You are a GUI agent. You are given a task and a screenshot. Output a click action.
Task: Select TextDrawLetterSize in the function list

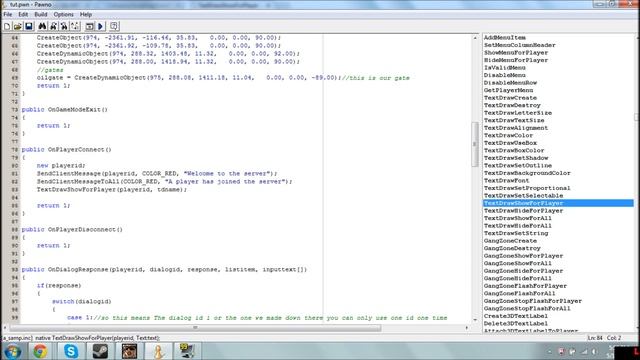(518, 113)
